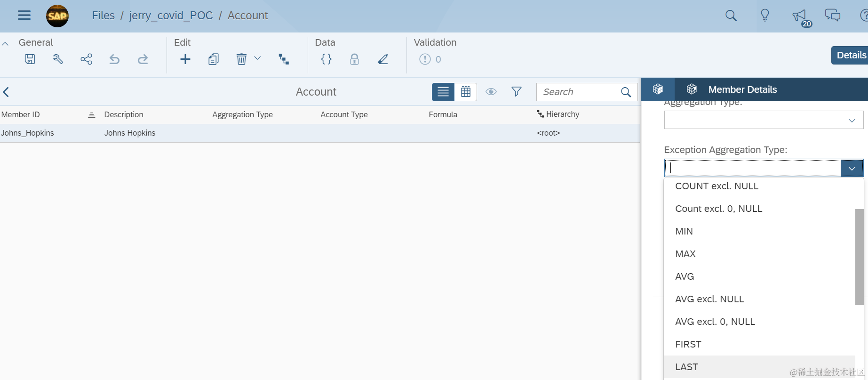Open validation warnings indicator
The image size is (868, 380).
pos(430,59)
